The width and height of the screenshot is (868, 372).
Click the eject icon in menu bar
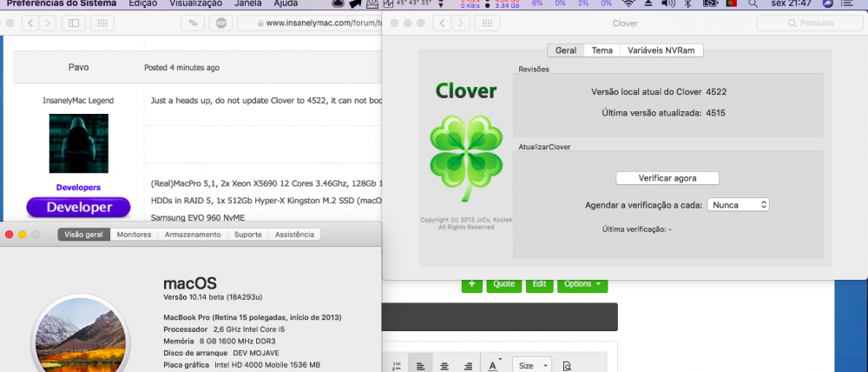648,3
